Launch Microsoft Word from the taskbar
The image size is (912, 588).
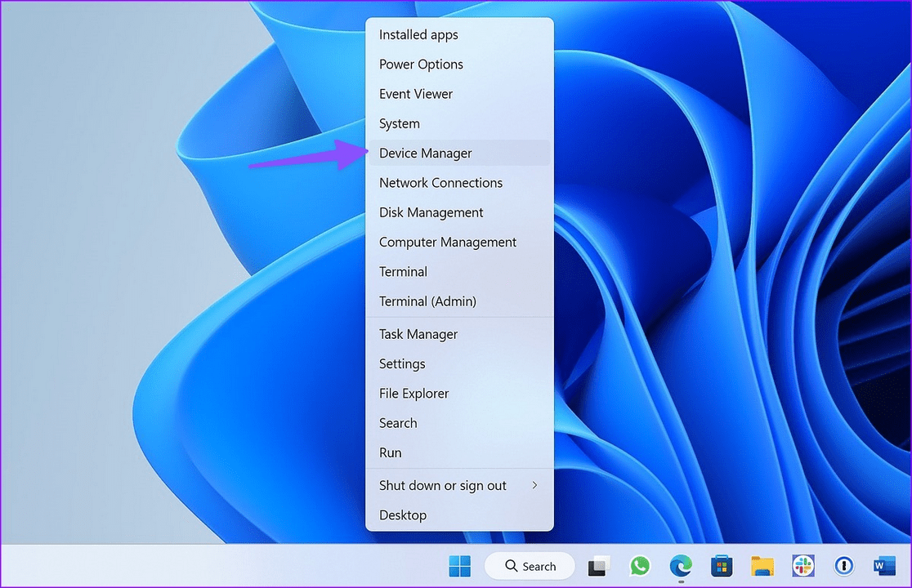tap(884, 565)
